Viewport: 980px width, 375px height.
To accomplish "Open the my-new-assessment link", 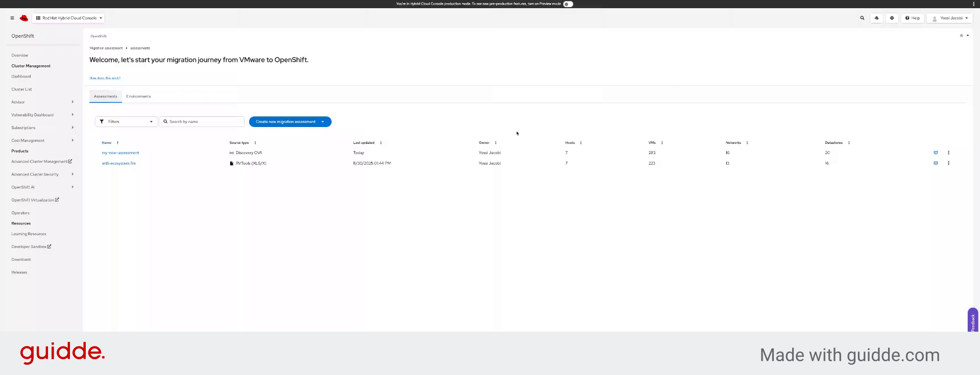I will [x=120, y=153].
